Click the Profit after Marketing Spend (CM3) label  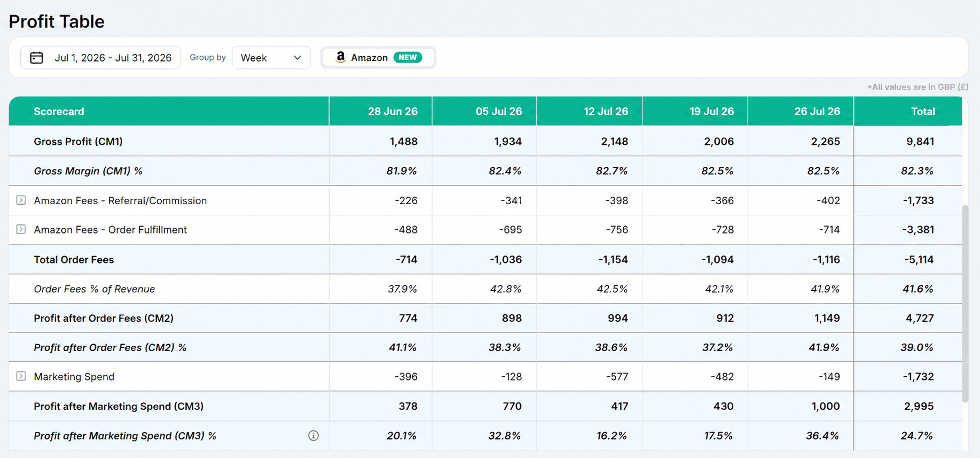click(119, 407)
